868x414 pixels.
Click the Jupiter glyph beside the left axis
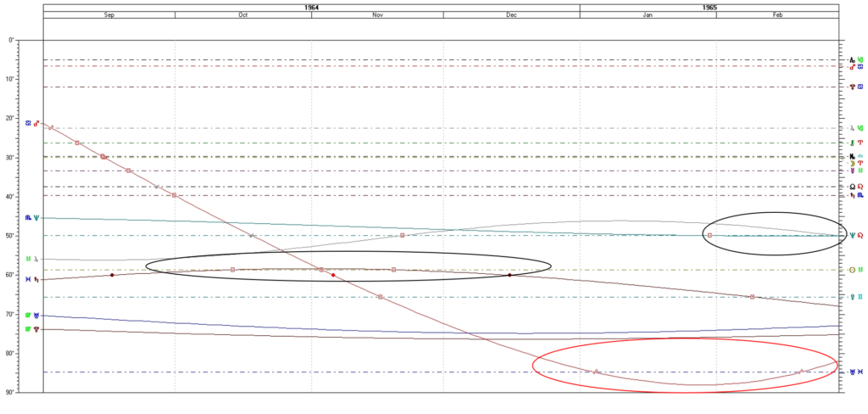pos(36,258)
